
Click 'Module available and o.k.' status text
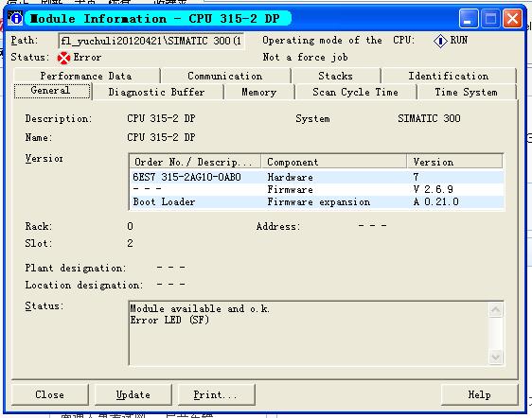tap(200, 309)
